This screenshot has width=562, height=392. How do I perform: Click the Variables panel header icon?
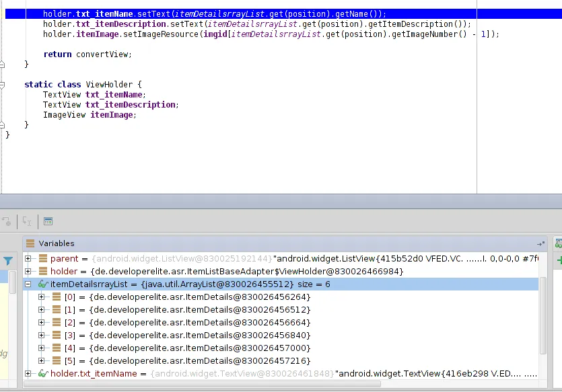[30, 243]
